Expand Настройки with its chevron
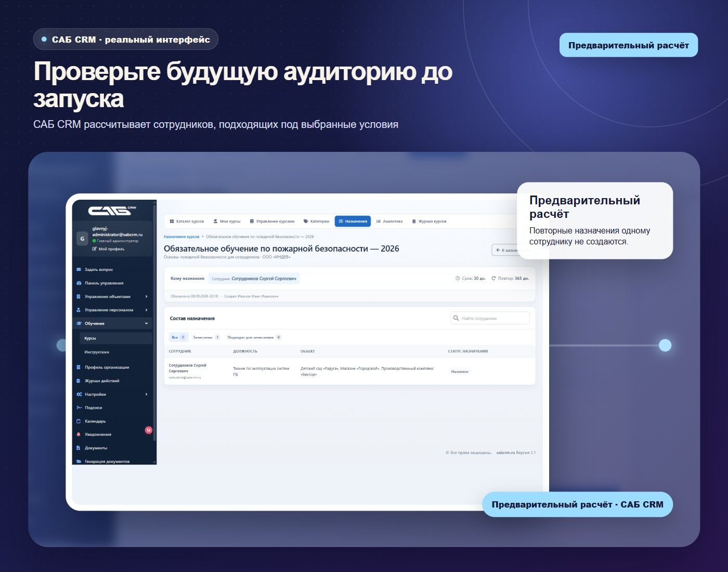 (146, 394)
